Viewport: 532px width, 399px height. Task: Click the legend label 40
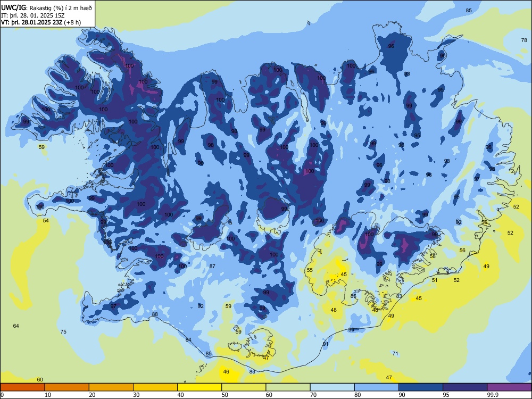pos(180,395)
